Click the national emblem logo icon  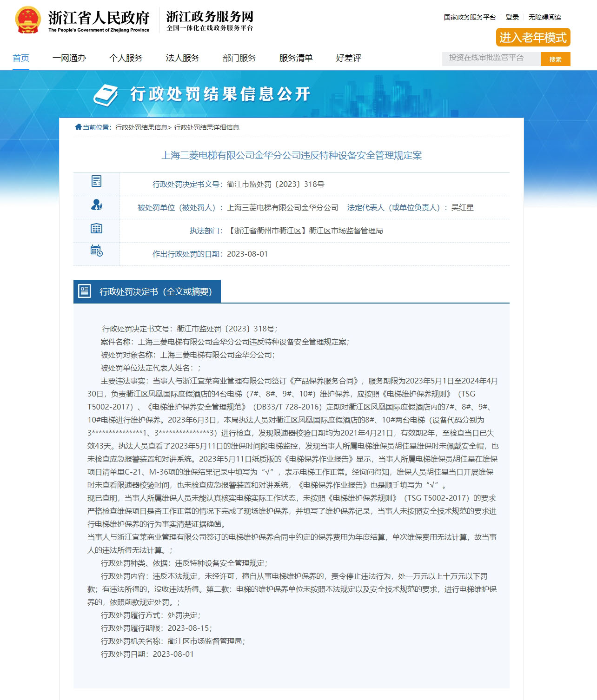tap(28, 20)
